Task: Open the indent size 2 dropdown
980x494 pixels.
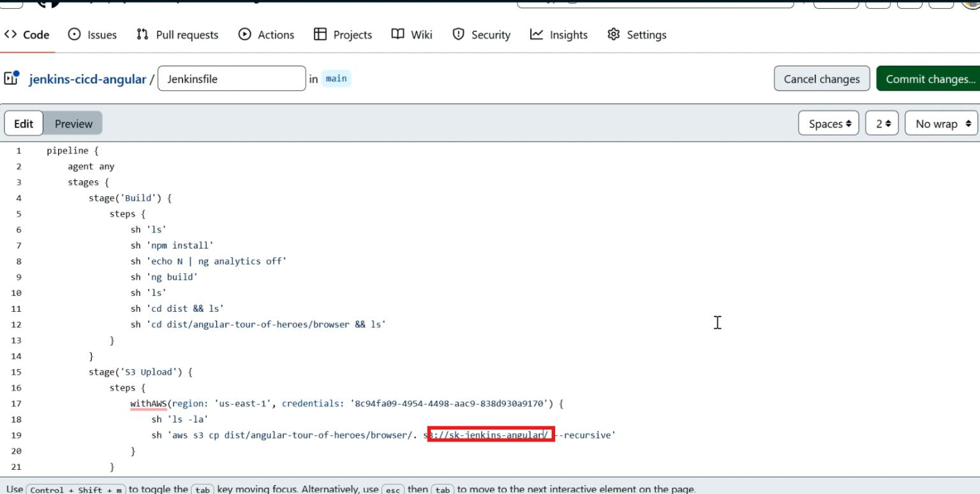Action: pos(882,123)
